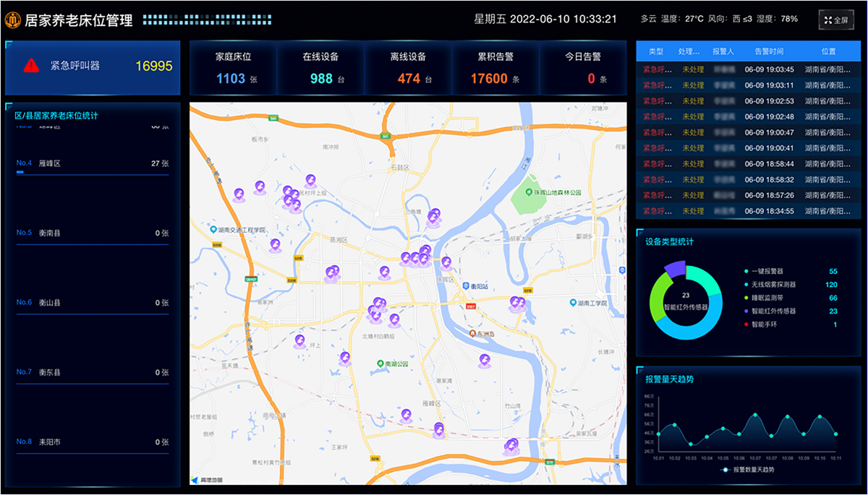Click the 报警人 column header
Screen dimensions: 868x495
[723, 51]
